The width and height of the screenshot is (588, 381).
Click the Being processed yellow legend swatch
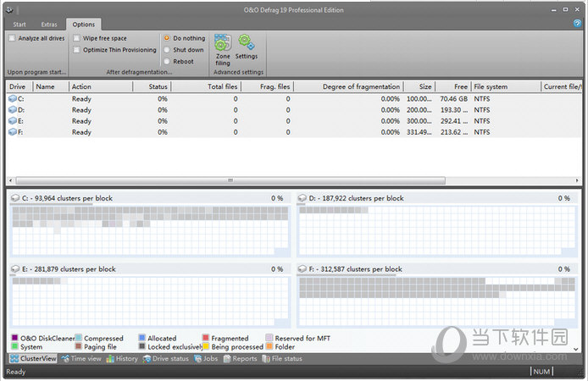[x=206, y=346]
